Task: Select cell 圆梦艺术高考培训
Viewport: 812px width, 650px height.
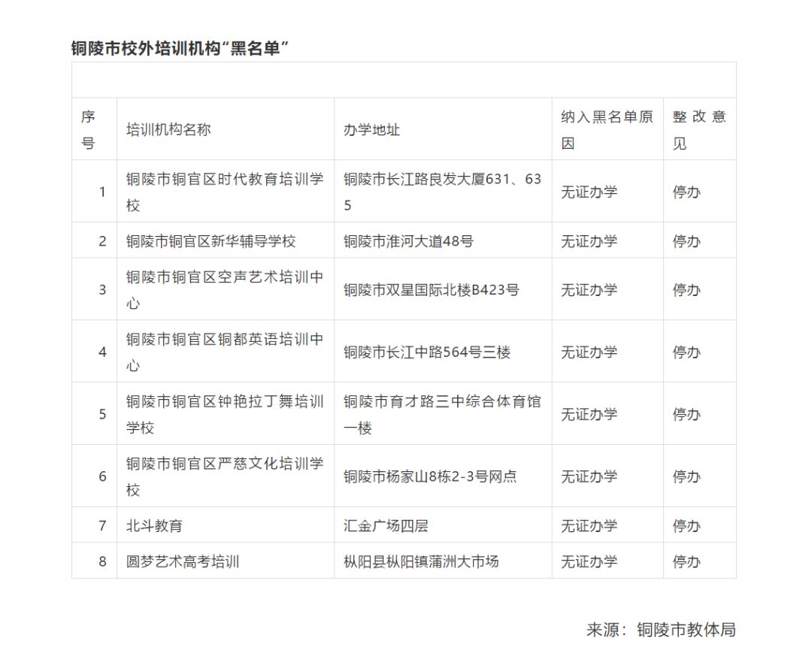Action: 226,561
